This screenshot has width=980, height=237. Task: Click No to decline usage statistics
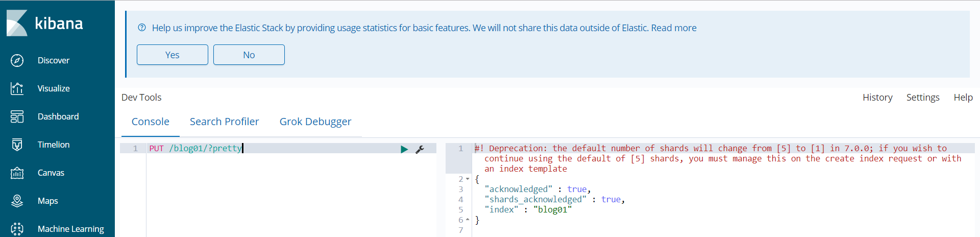249,55
